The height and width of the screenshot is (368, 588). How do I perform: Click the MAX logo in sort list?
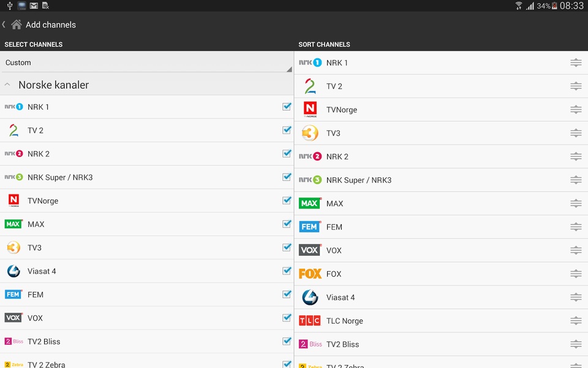click(x=310, y=203)
